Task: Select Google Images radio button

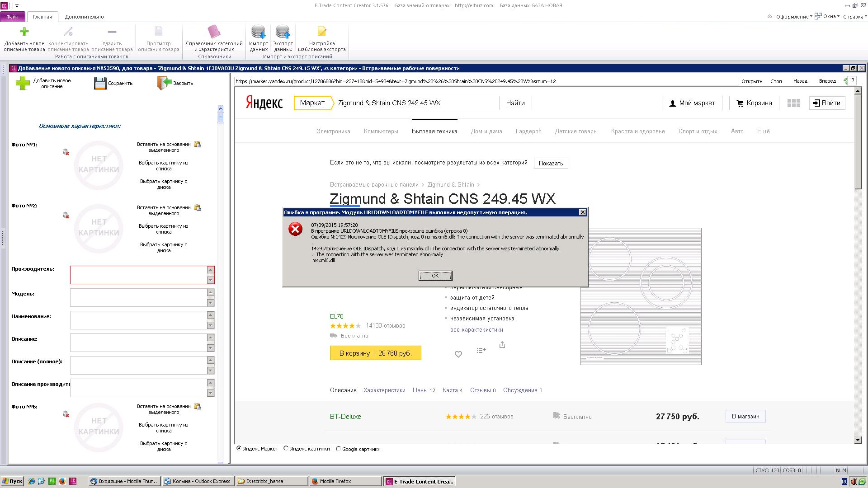Action: (338, 449)
